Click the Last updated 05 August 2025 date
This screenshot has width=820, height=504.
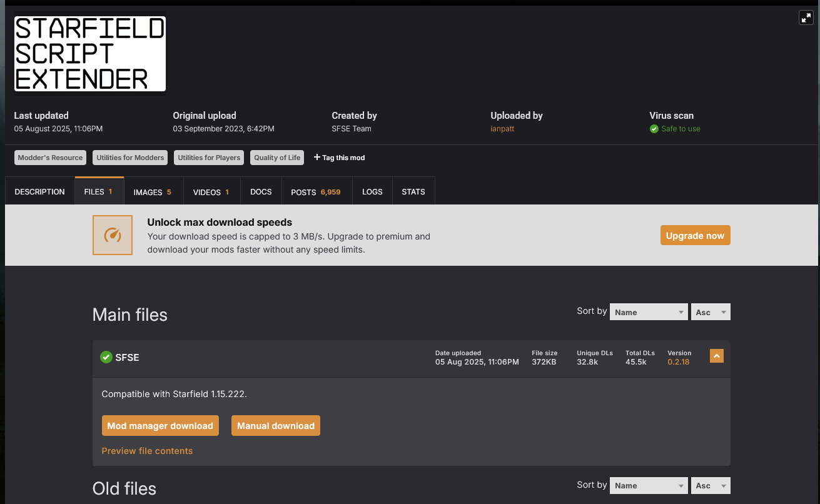[58, 129]
